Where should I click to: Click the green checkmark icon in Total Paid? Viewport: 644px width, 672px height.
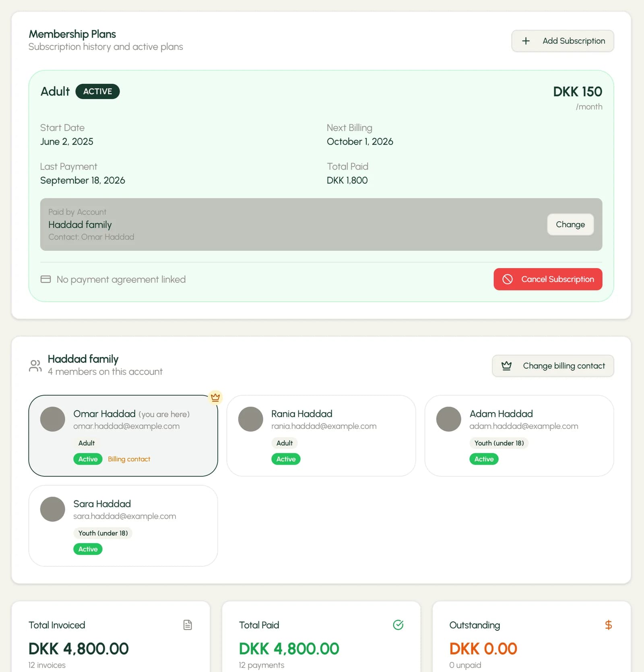point(398,625)
